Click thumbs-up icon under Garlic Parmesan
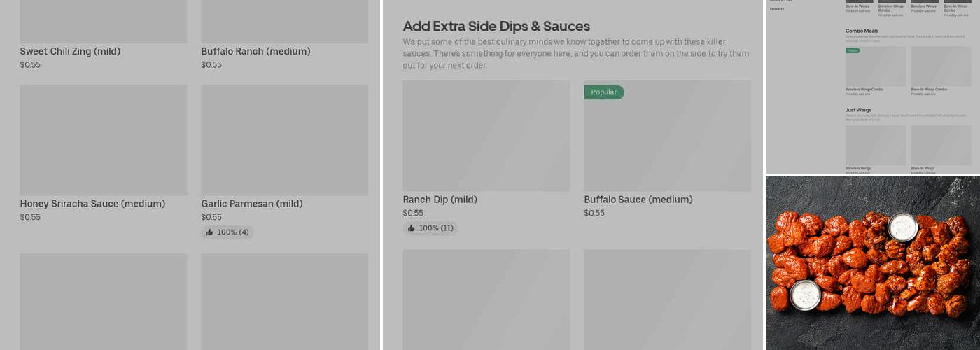The width and height of the screenshot is (980, 350). click(209, 232)
